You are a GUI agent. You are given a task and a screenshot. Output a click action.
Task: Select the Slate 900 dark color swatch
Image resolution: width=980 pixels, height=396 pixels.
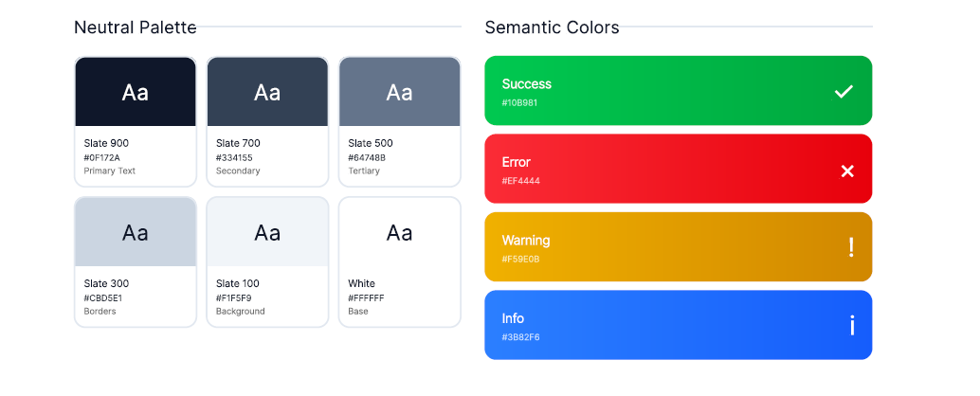pyautogui.click(x=136, y=92)
